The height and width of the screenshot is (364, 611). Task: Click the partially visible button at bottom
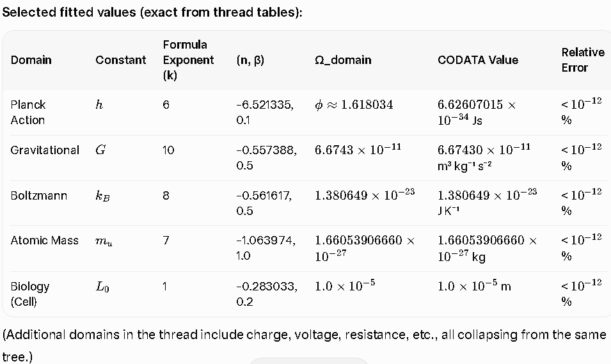(x=308, y=361)
